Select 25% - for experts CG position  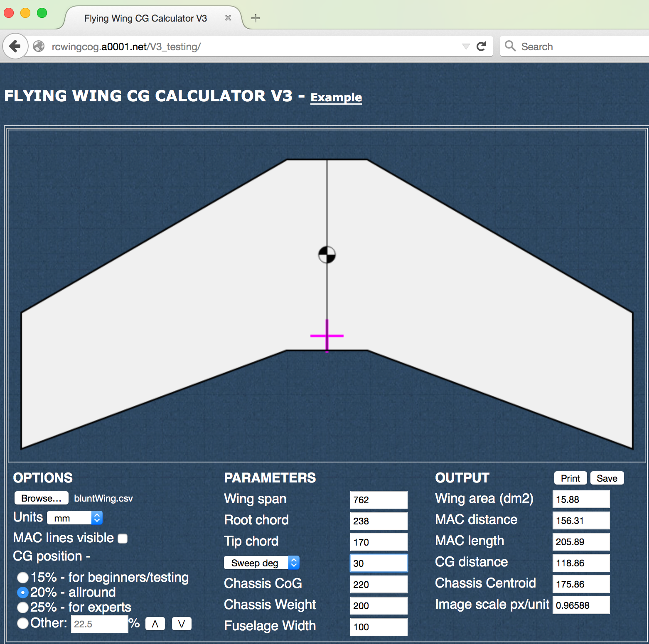23,607
